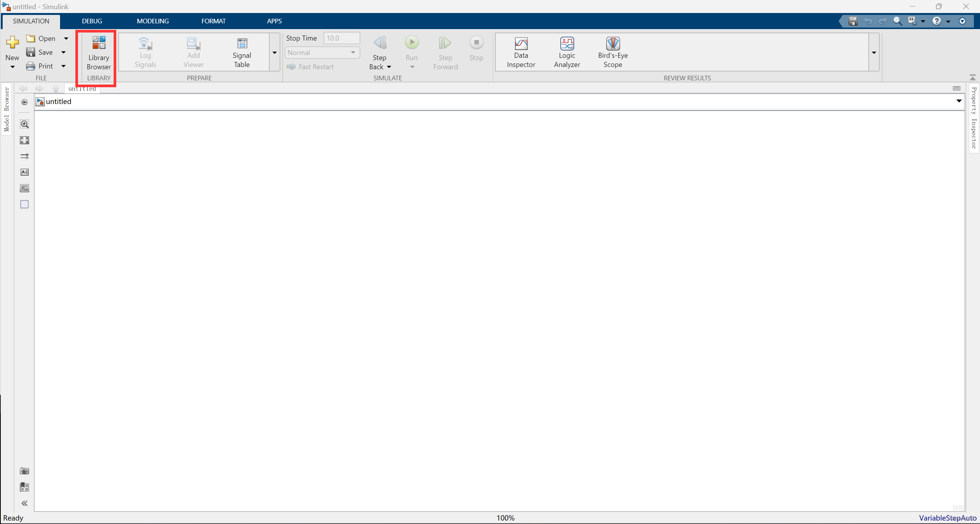
Task: Open the Signal Table
Action: [x=242, y=52]
